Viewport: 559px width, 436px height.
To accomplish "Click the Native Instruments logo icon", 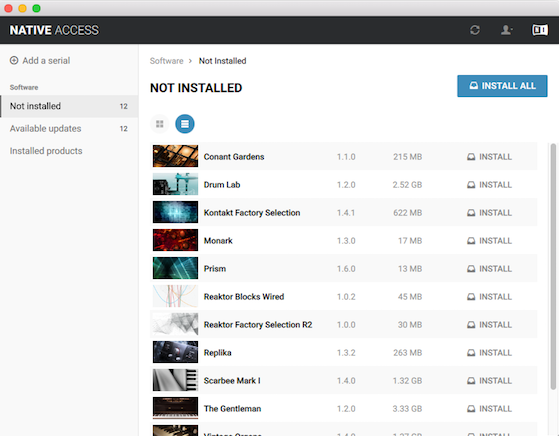I will pos(540,30).
